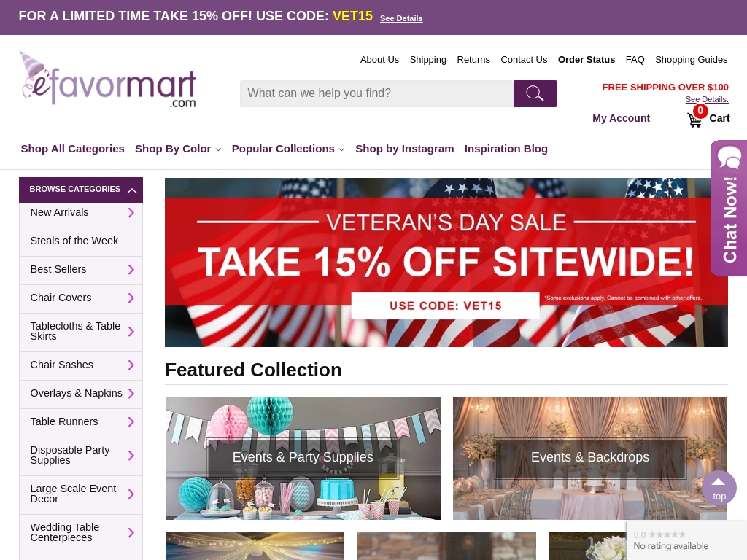
Task: Open Events & Backdrops collection thumbnail
Action: coord(589,458)
